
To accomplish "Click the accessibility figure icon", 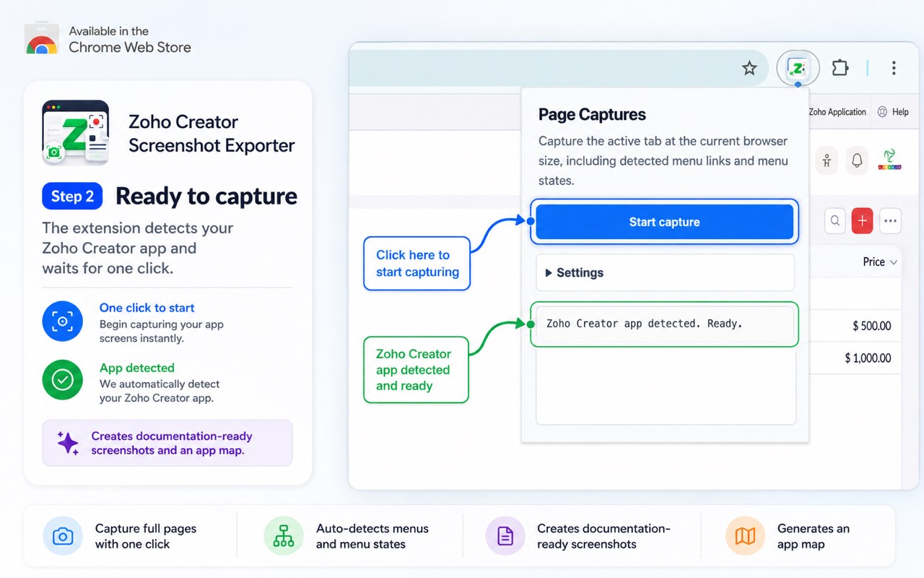I will click(x=827, y=160).
